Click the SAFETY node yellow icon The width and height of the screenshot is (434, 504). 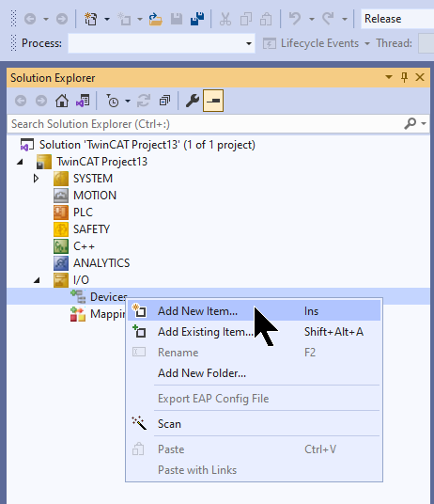coord(61,229)
